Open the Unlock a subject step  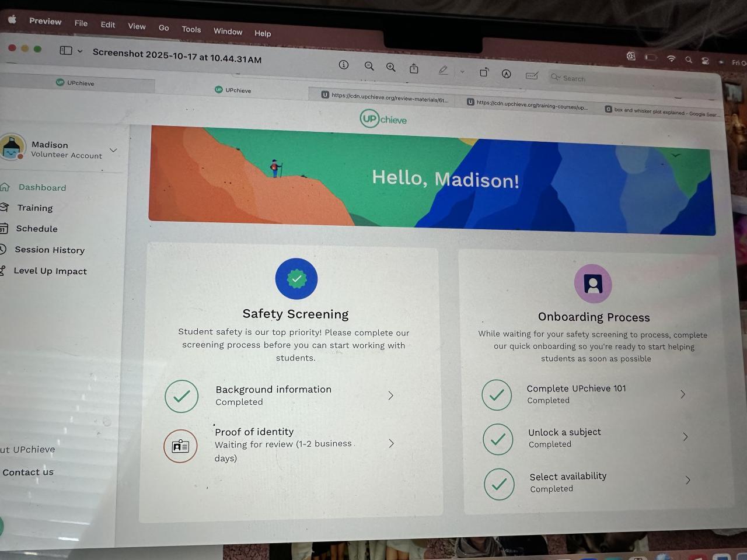[x=587, y=438]
